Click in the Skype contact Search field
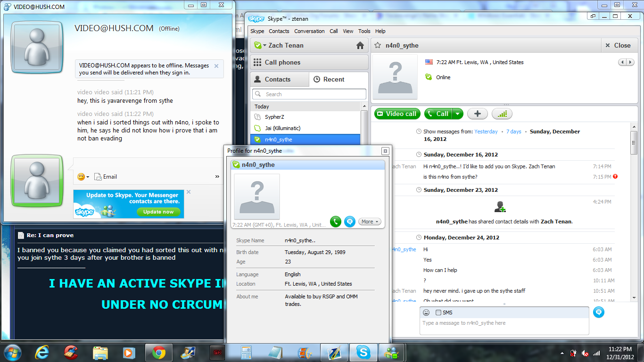This screenshot has width=644, height=362. 309,94
